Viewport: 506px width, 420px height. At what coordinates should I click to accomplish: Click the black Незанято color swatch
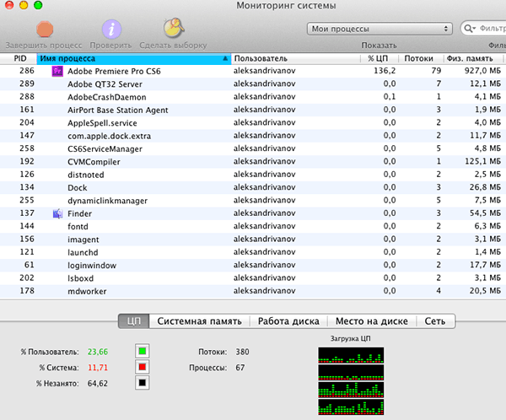coord(142,383)
